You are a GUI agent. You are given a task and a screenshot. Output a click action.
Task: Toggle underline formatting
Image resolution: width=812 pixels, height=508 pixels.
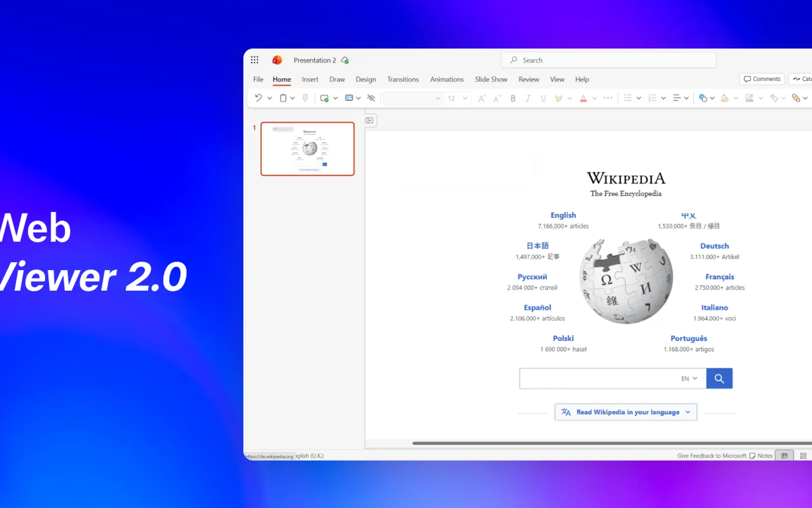(x=543, y=98)
